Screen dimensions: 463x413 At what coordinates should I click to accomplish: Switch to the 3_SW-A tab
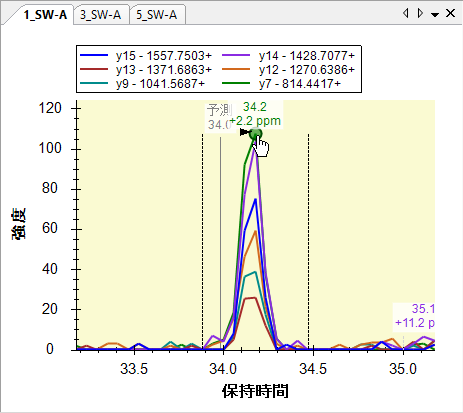pyautogui.click(x=100, y=15)
